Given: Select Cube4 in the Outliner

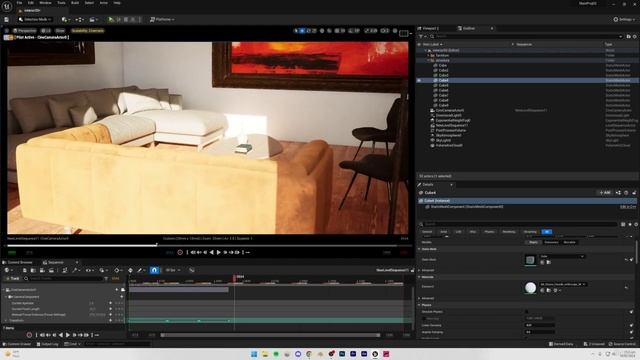Looking at the screenshot, I should pos(443,80).
